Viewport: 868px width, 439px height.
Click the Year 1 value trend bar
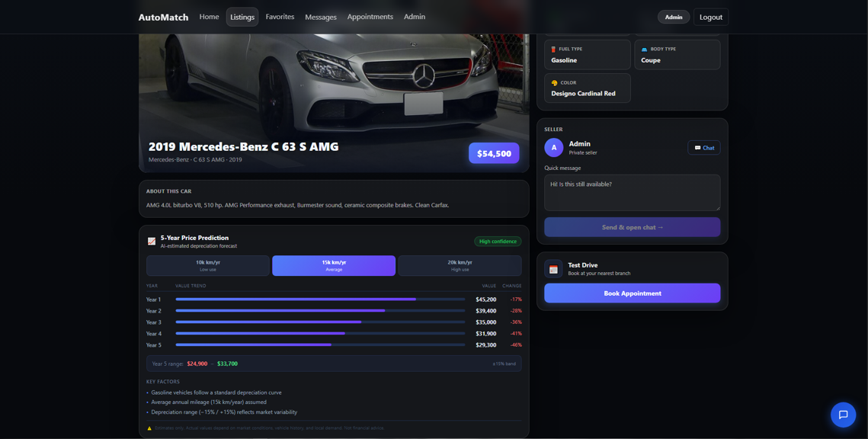pyautogui.click(x=320, y=299)
